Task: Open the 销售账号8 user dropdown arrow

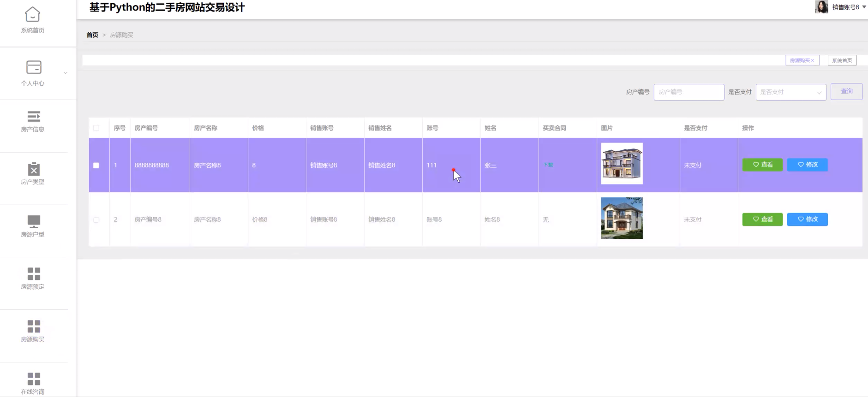Action: 864,7
